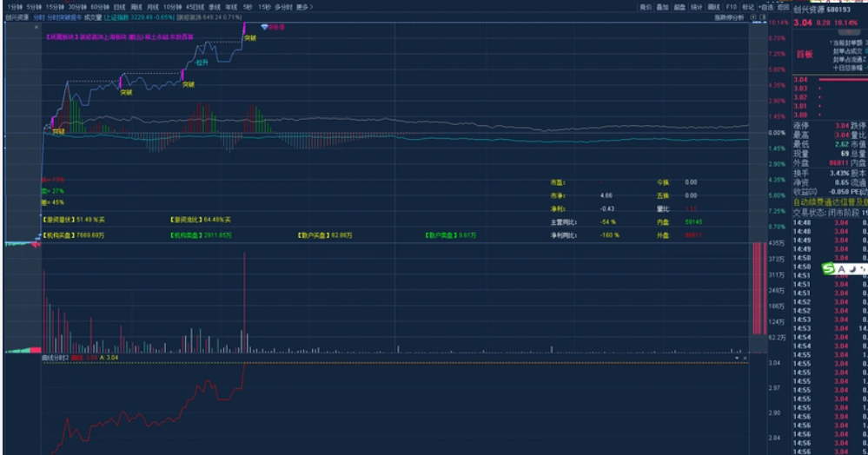This screenshot has height=455, width=868.
Task: Select the 60分钟 period tab
Action: [x=99, y=6]
